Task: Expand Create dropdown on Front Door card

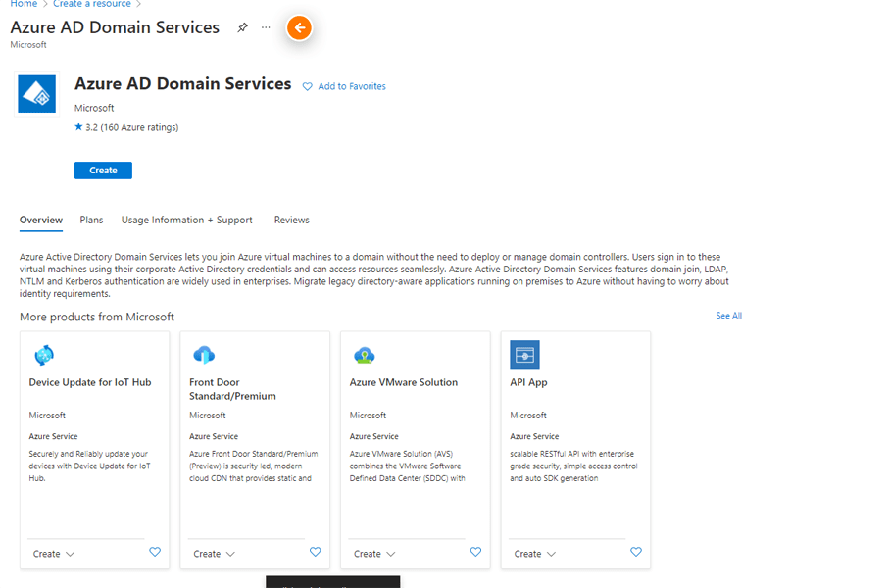Action: [214, 554]
